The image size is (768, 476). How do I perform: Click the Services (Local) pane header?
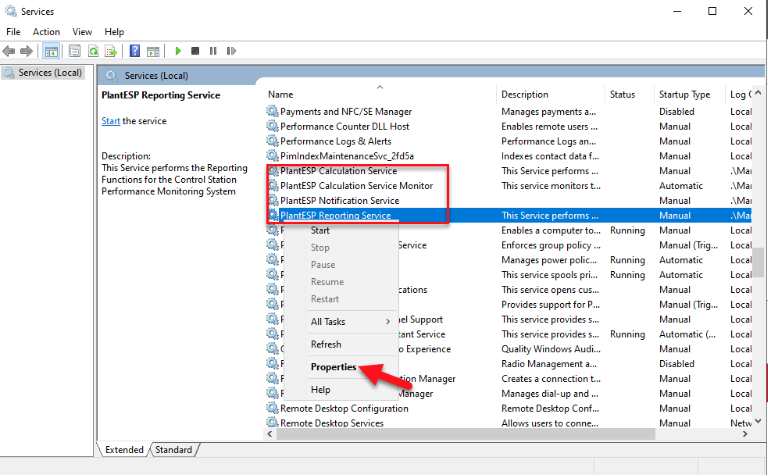point(156,76)
